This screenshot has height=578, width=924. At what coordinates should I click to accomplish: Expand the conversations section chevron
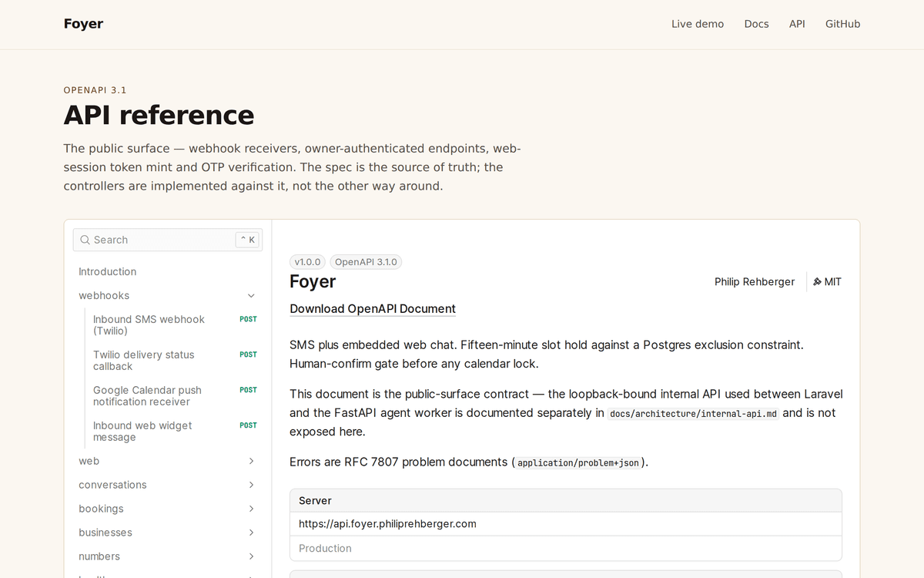[x=251, y=485]
